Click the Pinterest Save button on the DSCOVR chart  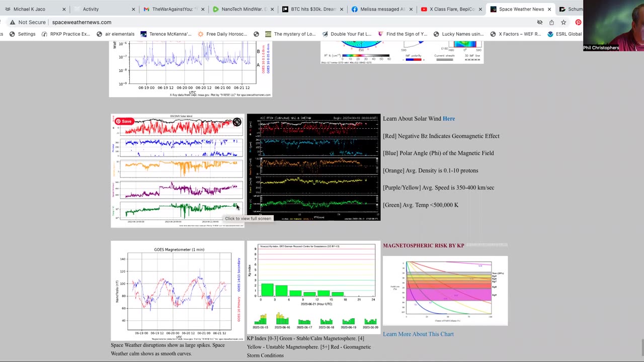[124, 121]
